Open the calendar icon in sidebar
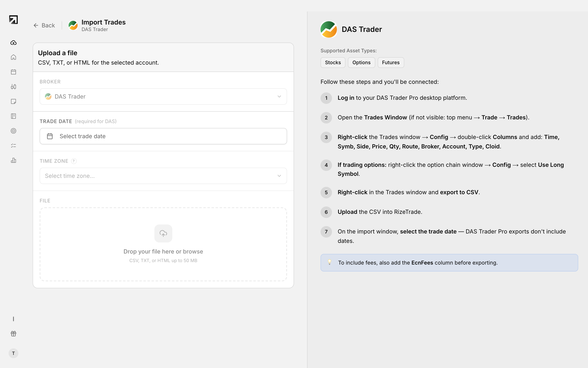Viewport: 588px width, 368px height. [x=13, y=72]
